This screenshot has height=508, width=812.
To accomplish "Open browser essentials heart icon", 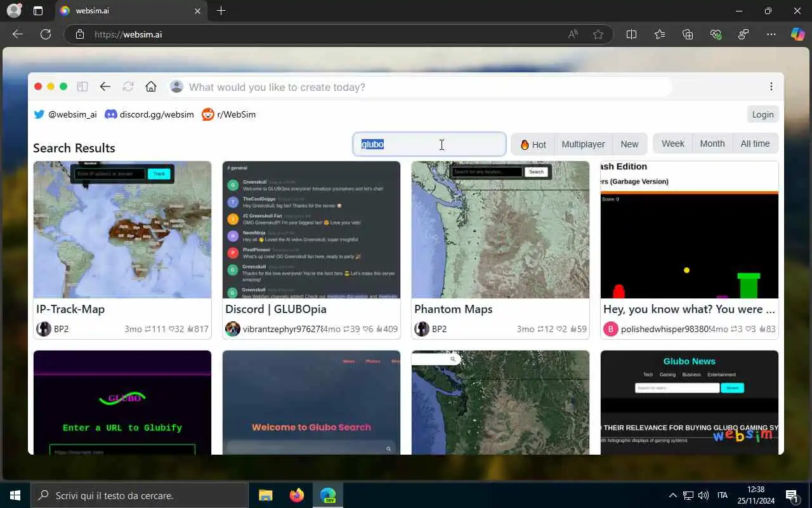I will click(x=716, y=34).
